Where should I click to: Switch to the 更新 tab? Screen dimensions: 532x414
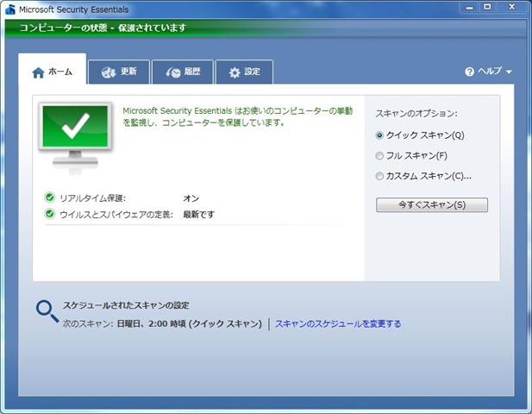(119, 72)
